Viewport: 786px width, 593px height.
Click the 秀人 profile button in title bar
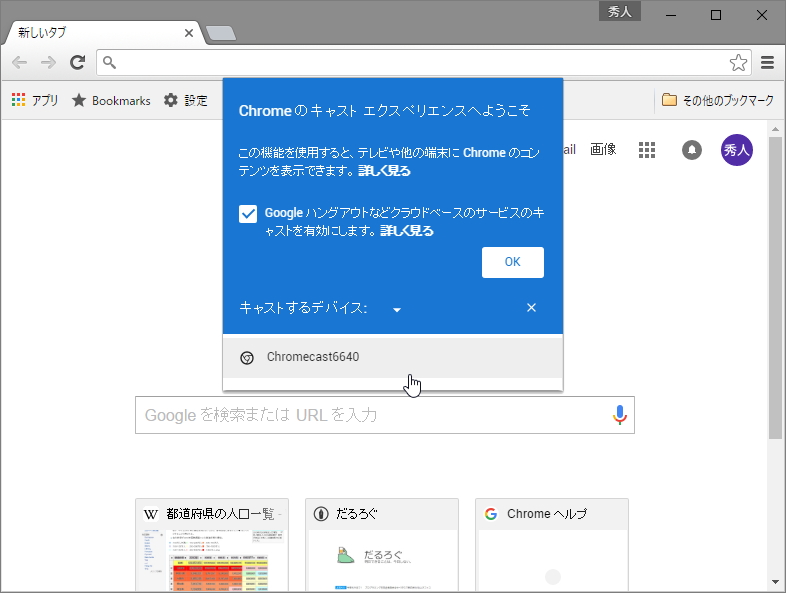(620, 12)
